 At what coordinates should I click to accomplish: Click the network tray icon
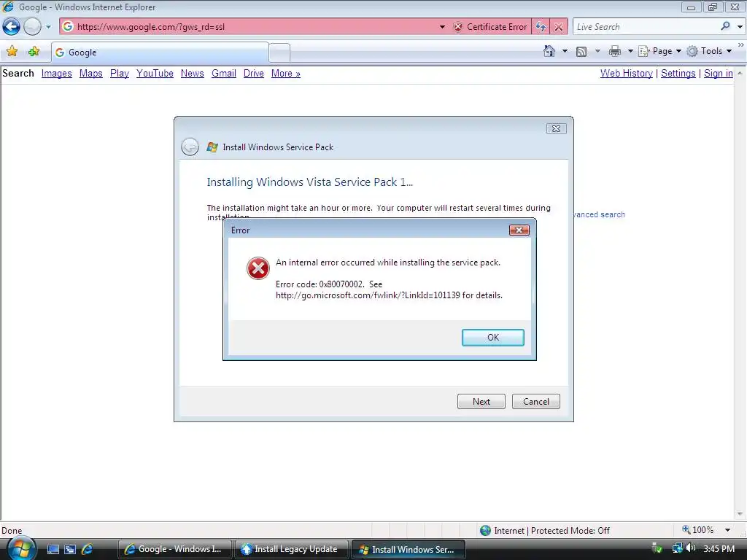(677, 548)
